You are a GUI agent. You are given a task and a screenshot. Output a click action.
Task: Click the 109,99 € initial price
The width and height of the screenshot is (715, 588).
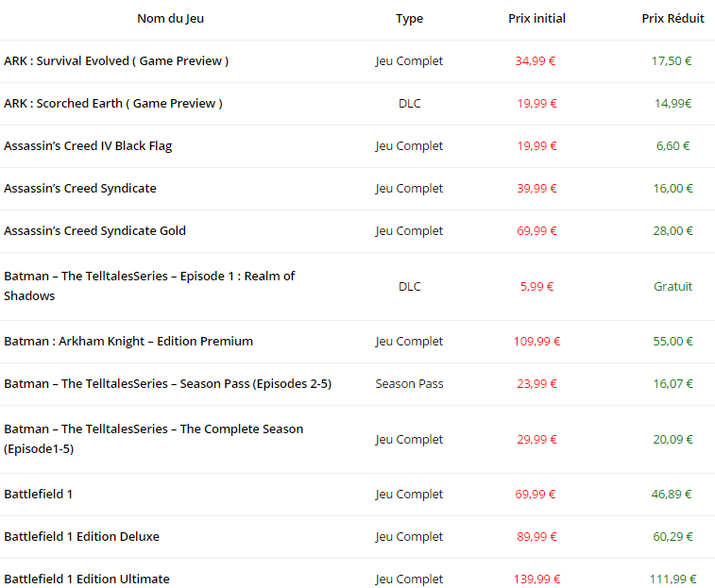[x=536, y=342]
